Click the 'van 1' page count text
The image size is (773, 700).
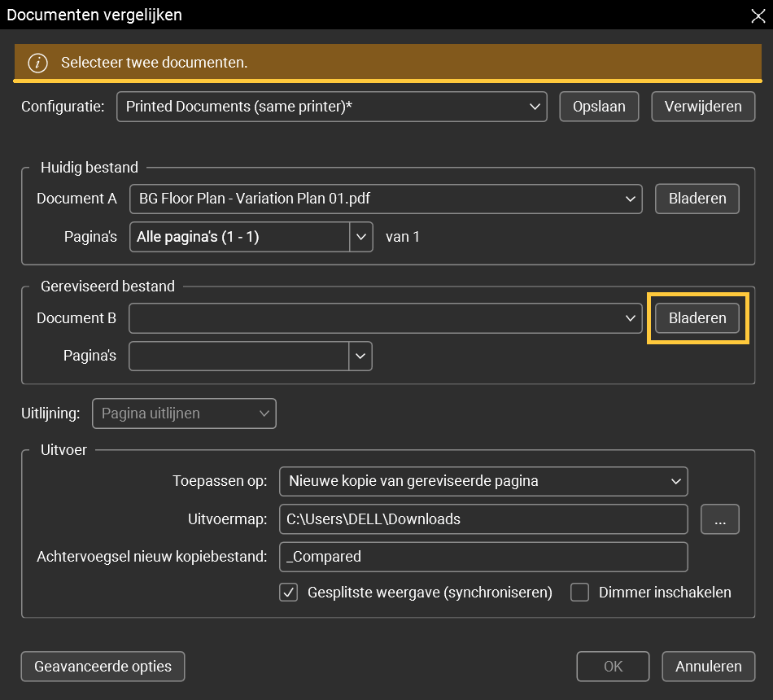pos(403,237)
